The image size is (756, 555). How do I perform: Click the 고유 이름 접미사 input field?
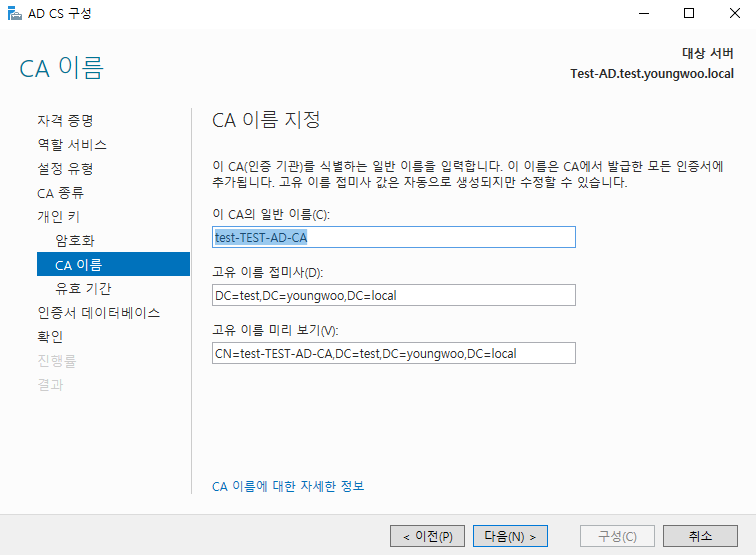pos(394,295)
